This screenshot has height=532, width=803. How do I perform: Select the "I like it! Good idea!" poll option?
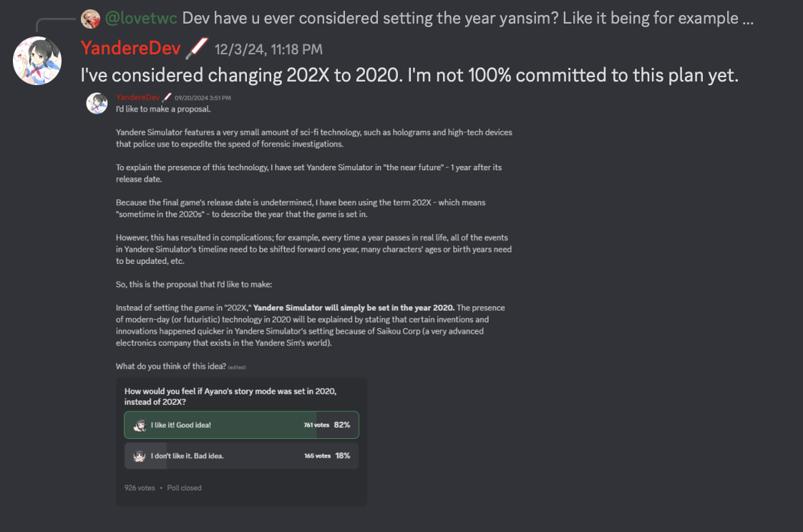pyautogui.click(x=241, y=425)
